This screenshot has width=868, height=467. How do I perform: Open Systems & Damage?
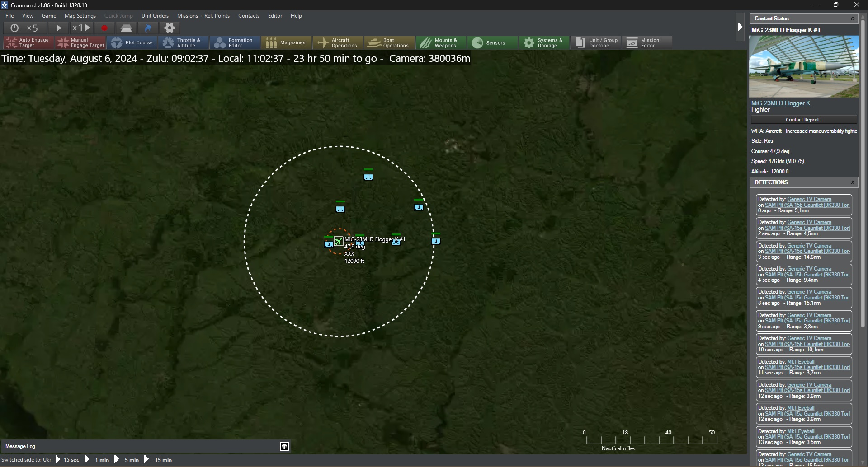click(544, 43)
